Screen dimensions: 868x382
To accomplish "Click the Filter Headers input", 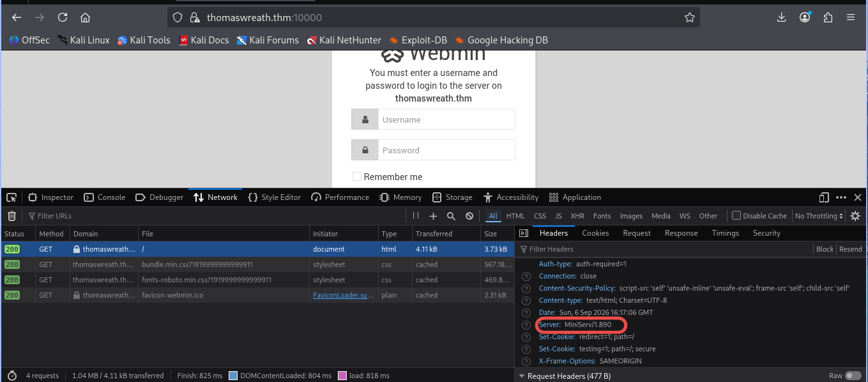I will [x=664, y=249].
